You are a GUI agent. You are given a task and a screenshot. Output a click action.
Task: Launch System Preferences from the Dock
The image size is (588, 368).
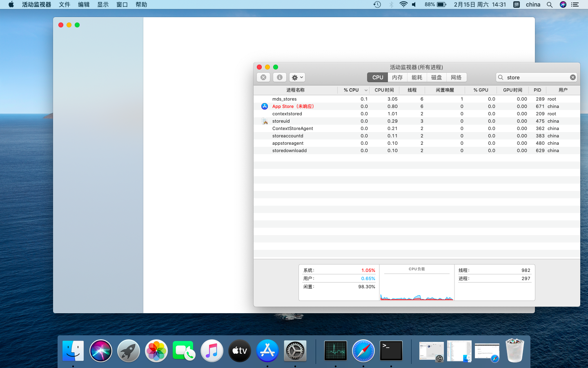295,351
